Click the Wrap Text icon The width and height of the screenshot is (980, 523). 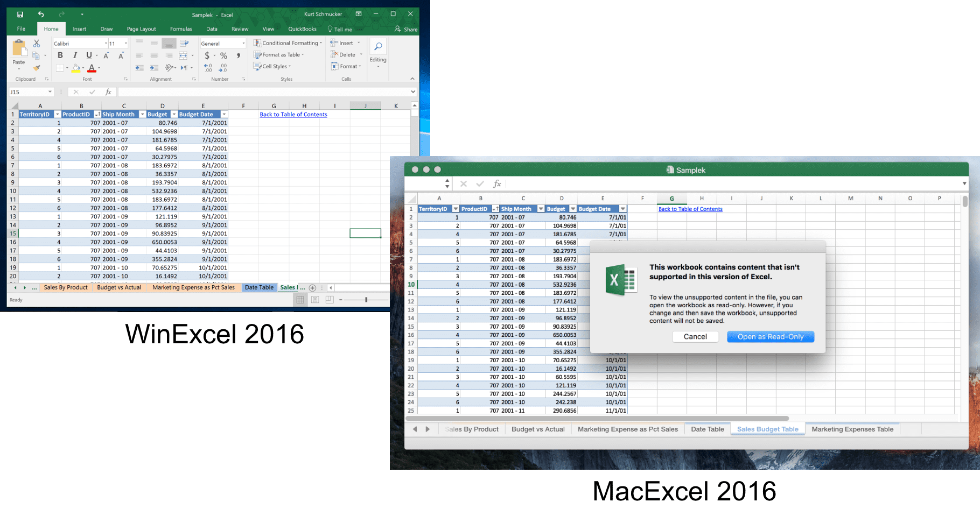[x=184, y=43]
